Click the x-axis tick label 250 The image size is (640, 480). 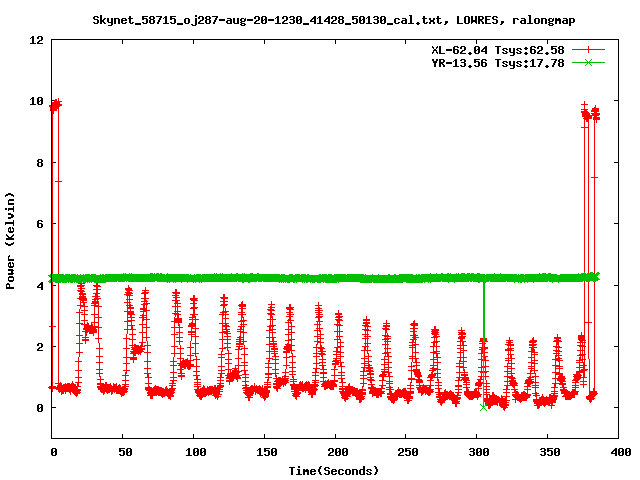[x=408, y=452]
